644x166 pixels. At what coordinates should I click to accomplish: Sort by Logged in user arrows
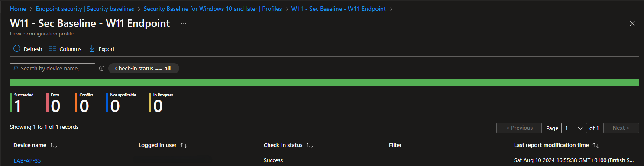tap(184, 145)
